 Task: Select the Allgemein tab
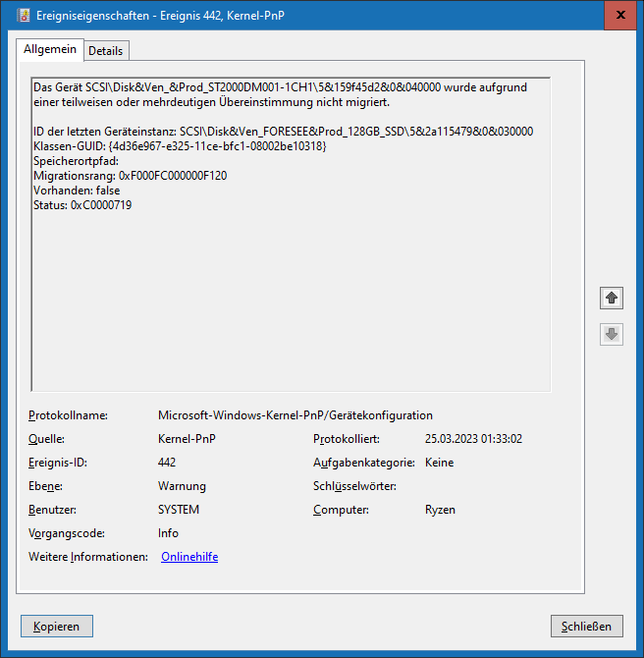point(50,49)
